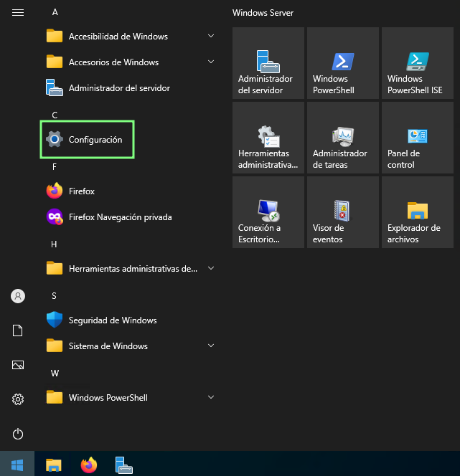Click letter A section header
Viewport: 460px width, 476px height.
pos(55,12)
